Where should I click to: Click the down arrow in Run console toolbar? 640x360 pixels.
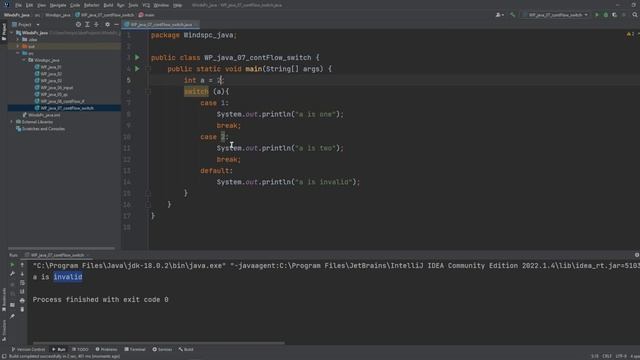(22, 274)
